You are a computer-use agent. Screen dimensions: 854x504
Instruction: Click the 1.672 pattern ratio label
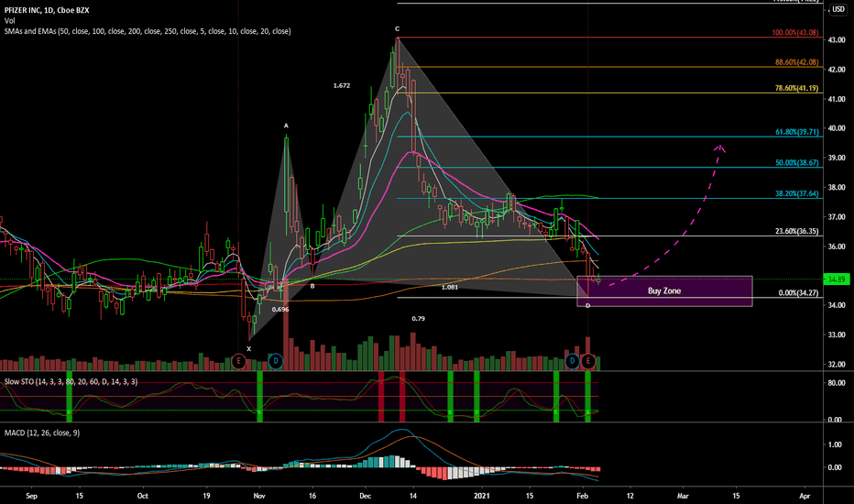pyautogui.click(x=342, y=85)
